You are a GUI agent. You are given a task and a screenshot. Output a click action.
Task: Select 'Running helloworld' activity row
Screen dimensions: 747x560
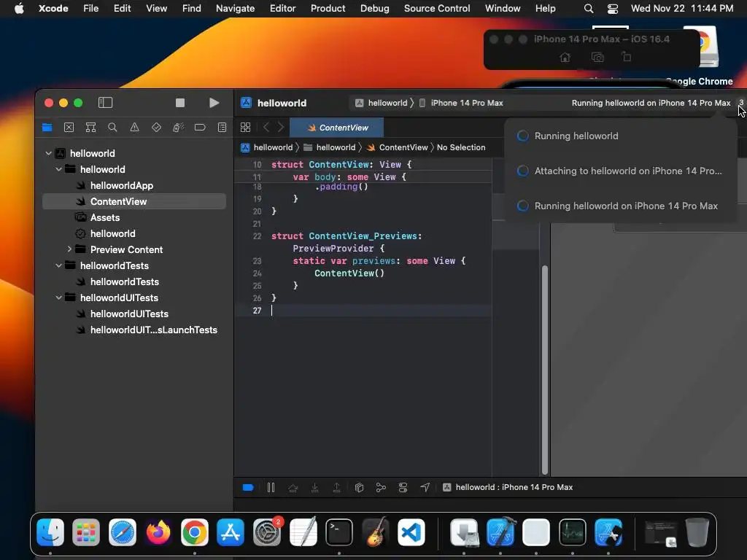tap(620, 136)
